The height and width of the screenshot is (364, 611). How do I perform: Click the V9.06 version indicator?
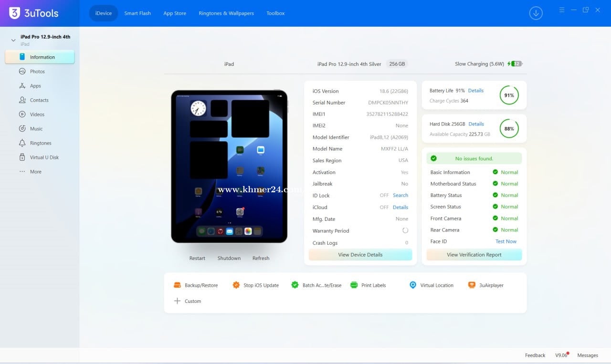[x=561, y=355]
